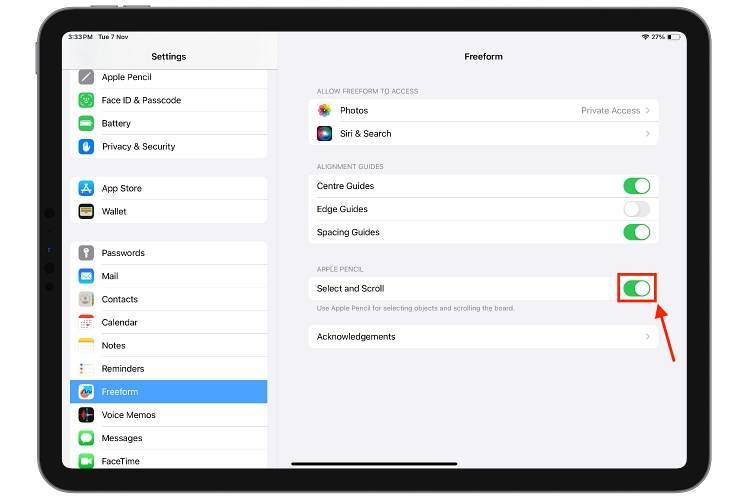Open Privacy & Security in sidebar

click(x=168, y=146)
